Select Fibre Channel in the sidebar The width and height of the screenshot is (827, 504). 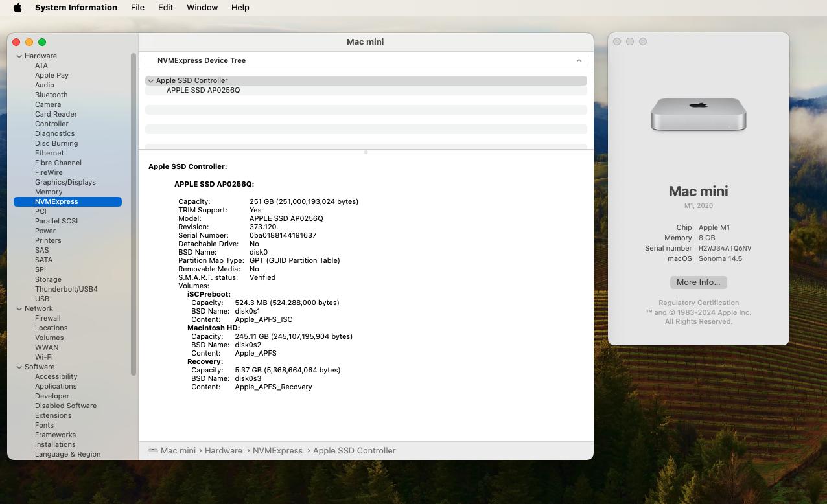point(58,163)
